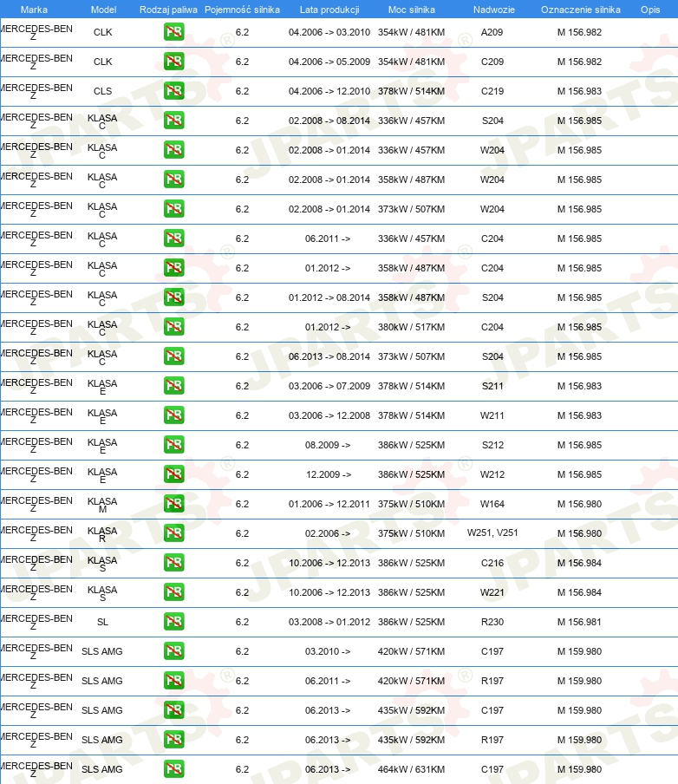Viewport: 678px width, 784px height.
Task: Select the engine code M 156.981
Action: 579,622
